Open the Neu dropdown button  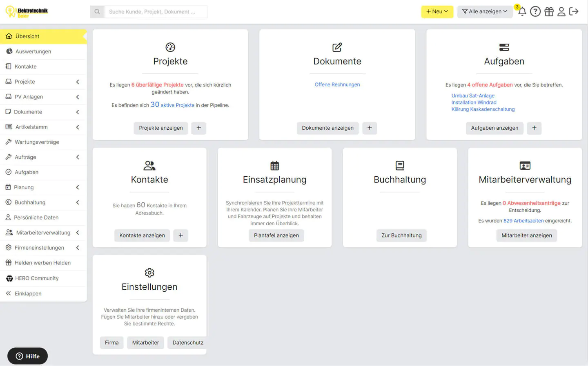click(x=437, y=11)
